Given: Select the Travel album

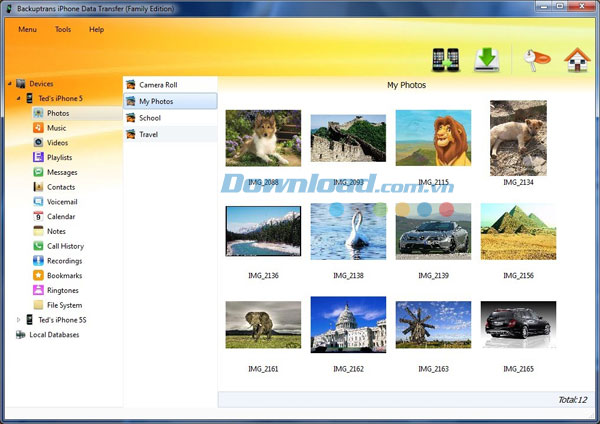Looking at the screenshot, I should point(148,133).
